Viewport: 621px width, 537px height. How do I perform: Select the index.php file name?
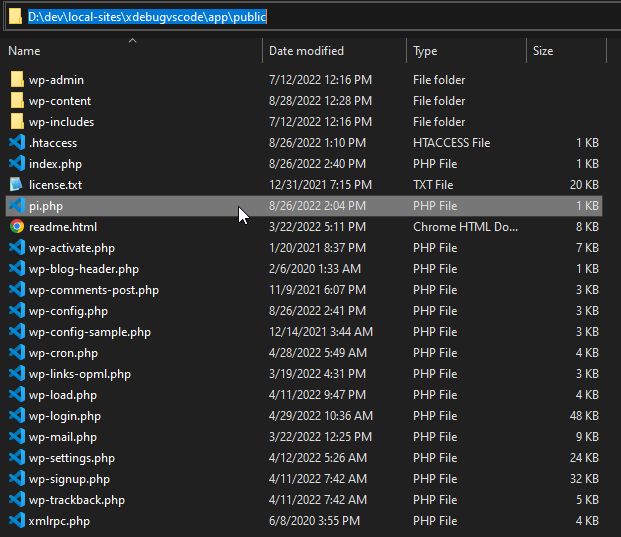click(x=55, y=164)
